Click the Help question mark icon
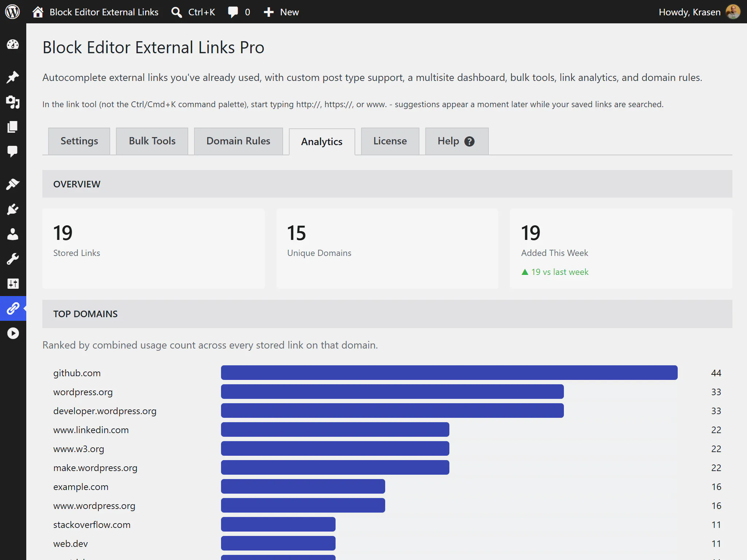This screenshot has width=747, height=560. tap(469, 141)
